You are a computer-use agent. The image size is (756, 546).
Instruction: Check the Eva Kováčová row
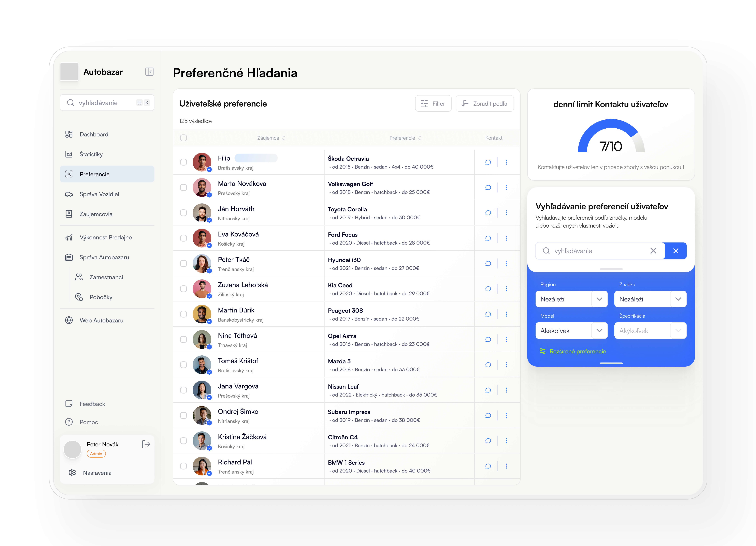click(183, 238)
